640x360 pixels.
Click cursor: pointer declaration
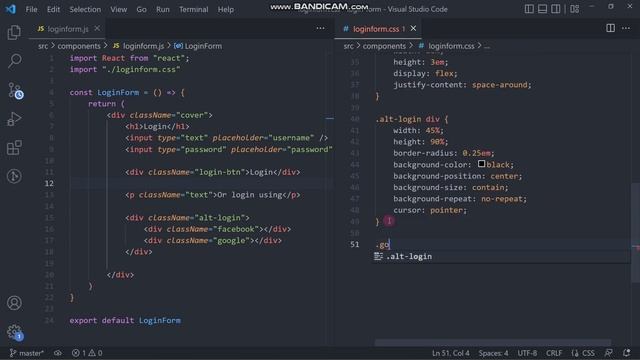[430, 210]
